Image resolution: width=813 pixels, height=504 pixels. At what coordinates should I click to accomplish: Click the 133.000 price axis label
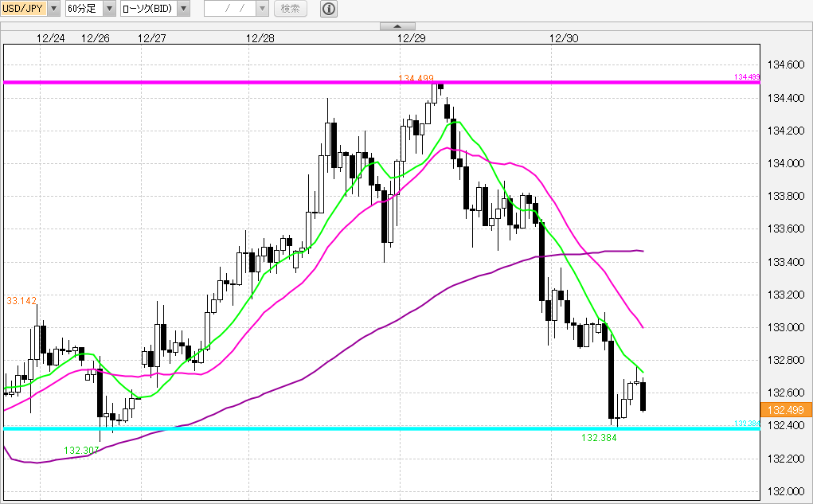[x=786, y=327]
